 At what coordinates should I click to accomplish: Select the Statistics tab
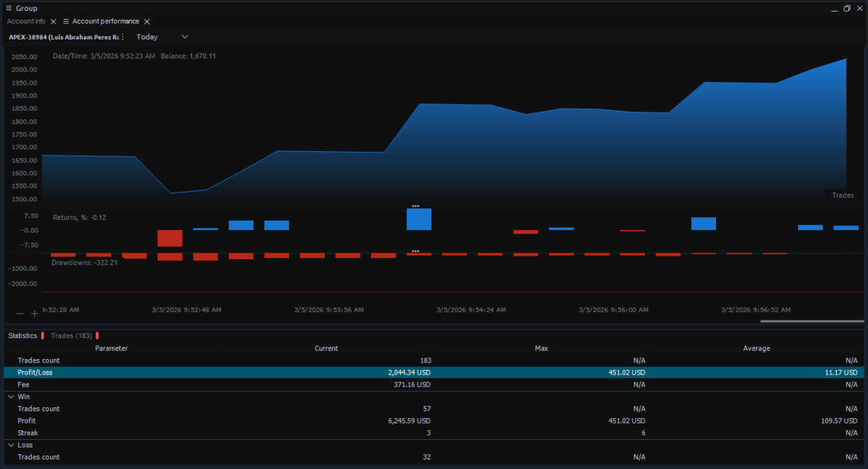click(22, 335)
